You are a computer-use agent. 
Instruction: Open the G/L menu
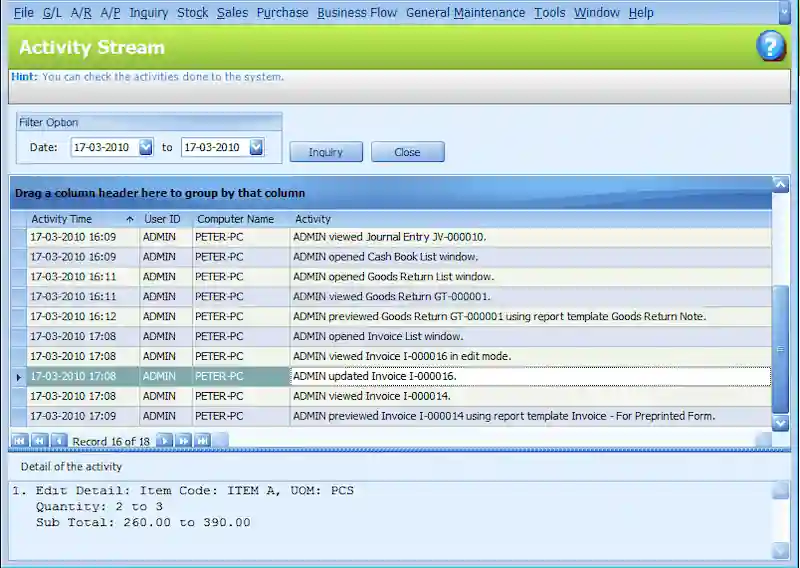click(x=52, y=13)
